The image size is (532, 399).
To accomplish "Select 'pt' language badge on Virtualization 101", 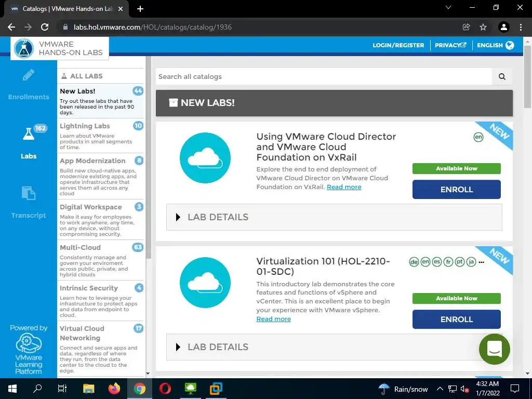I will coord(460,262).
